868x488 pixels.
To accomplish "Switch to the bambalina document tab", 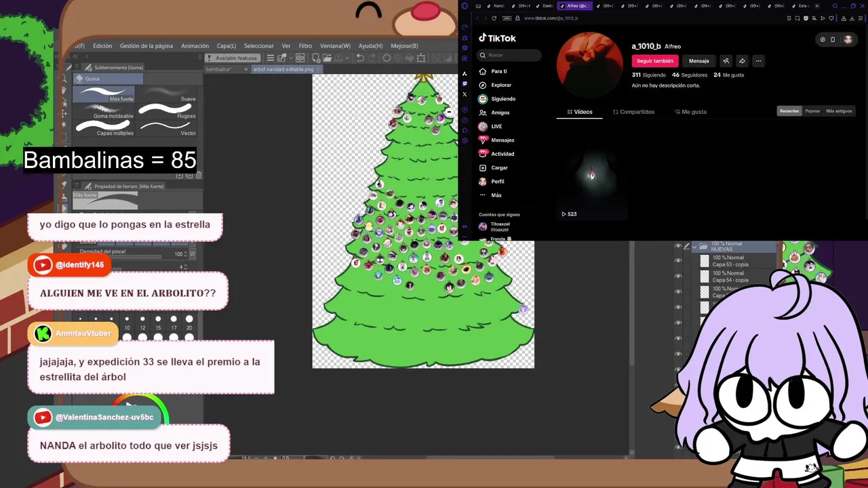I will tap(218, 69).
